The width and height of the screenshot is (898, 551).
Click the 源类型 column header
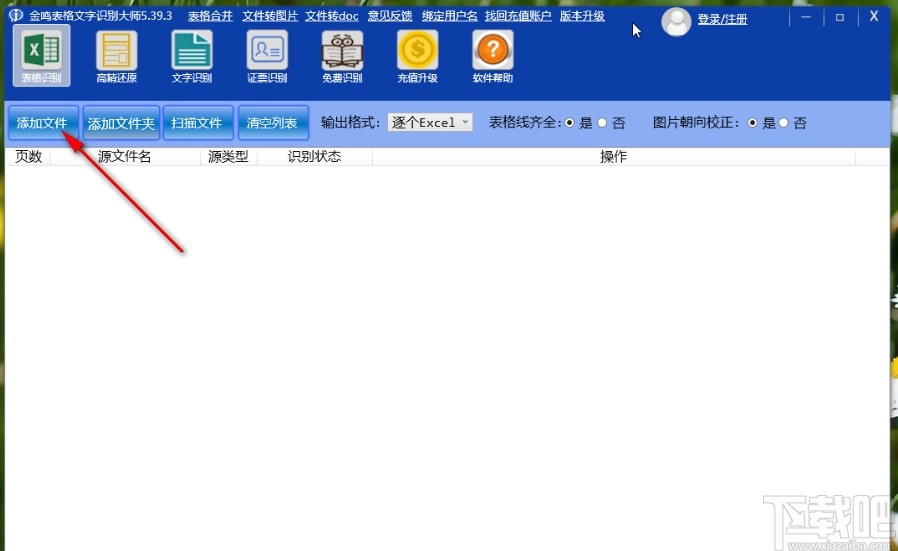pos(229,156)
